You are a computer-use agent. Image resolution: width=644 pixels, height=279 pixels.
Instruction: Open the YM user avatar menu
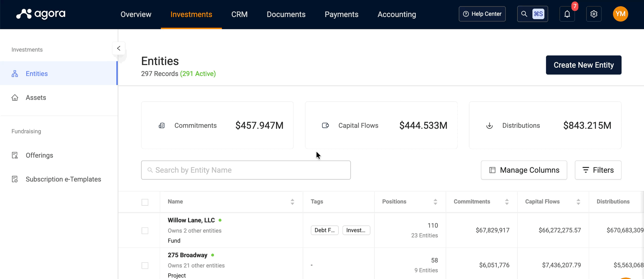click(x=620, y=14)
